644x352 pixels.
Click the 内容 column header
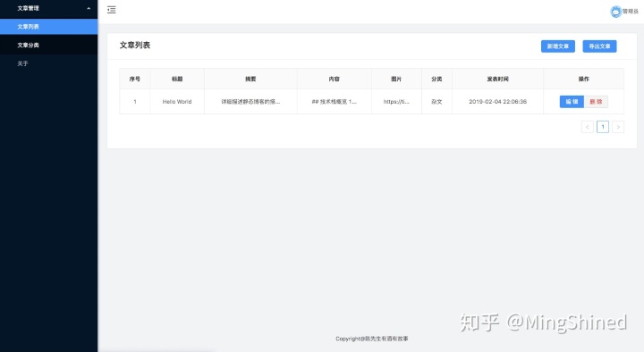[335, 79]
